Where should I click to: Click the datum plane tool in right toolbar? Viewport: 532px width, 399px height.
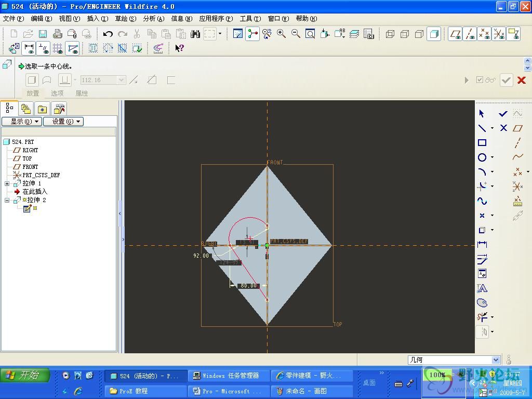coord(517,128)
